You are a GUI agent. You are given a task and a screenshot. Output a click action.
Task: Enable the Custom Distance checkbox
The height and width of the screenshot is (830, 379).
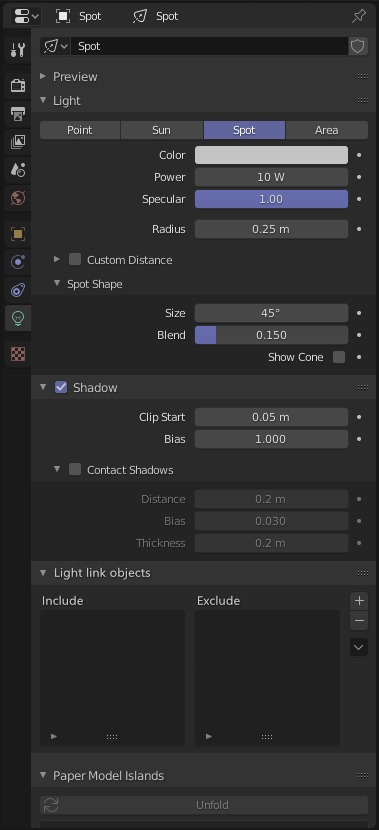click(x=75, y=259)
